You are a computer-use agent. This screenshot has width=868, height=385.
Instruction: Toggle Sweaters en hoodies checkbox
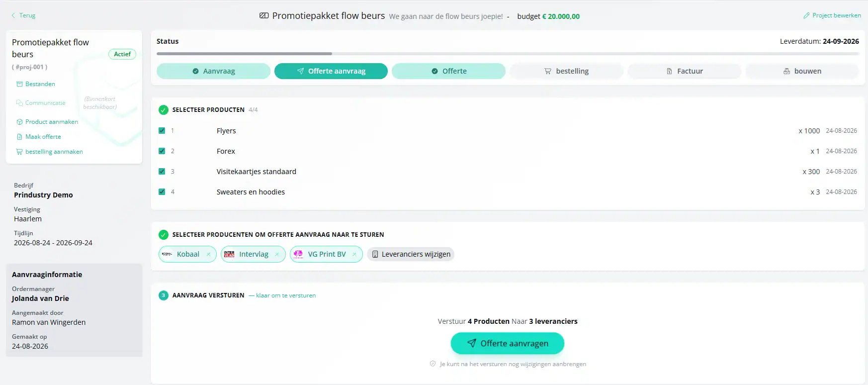162,192
